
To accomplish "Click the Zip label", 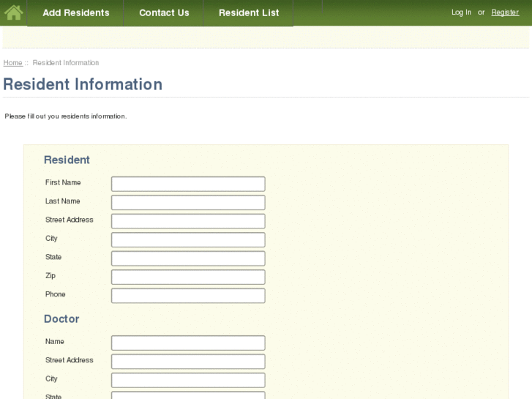I will [x=50, y=275].
